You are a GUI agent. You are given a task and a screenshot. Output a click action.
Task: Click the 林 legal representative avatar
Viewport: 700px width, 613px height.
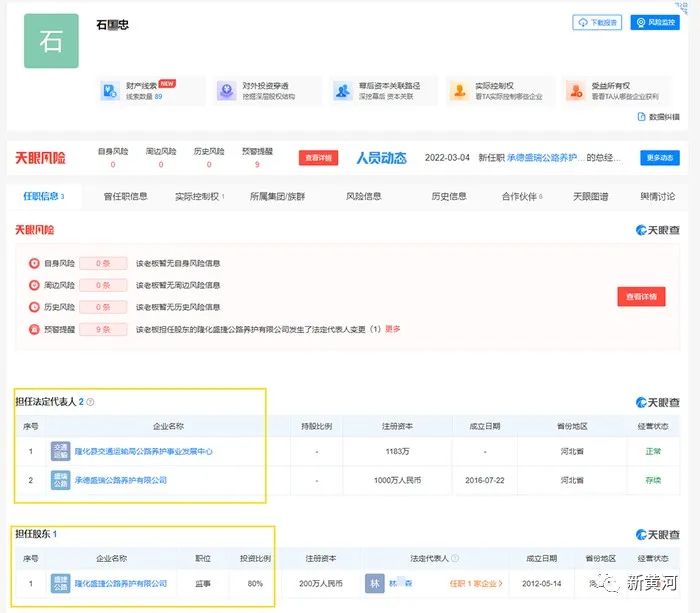point(375,584)
